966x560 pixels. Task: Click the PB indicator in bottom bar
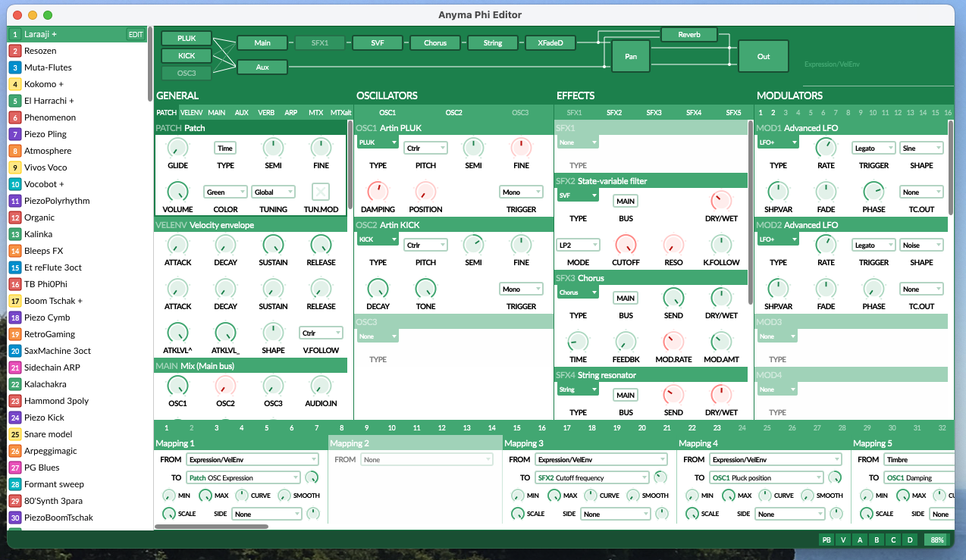click(x=826, y=540)
